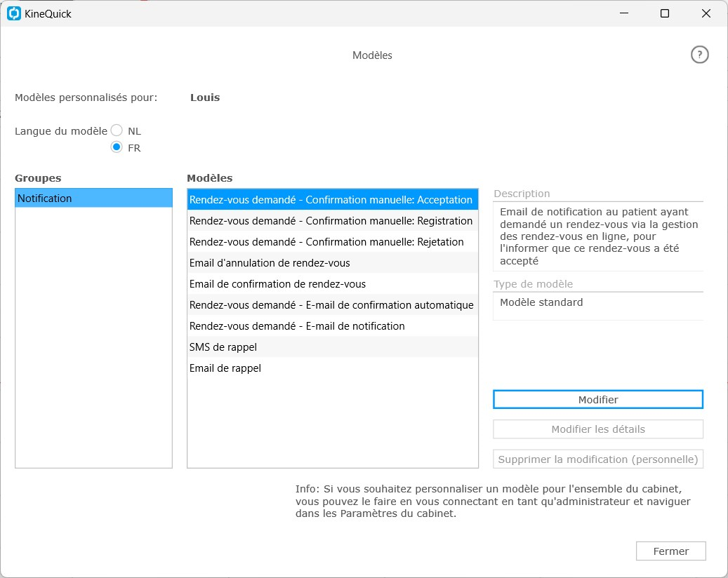This screenshot has width=728, height=578.
Task: Select the 'SMS de rappel' model
Action: pos(333,347)
